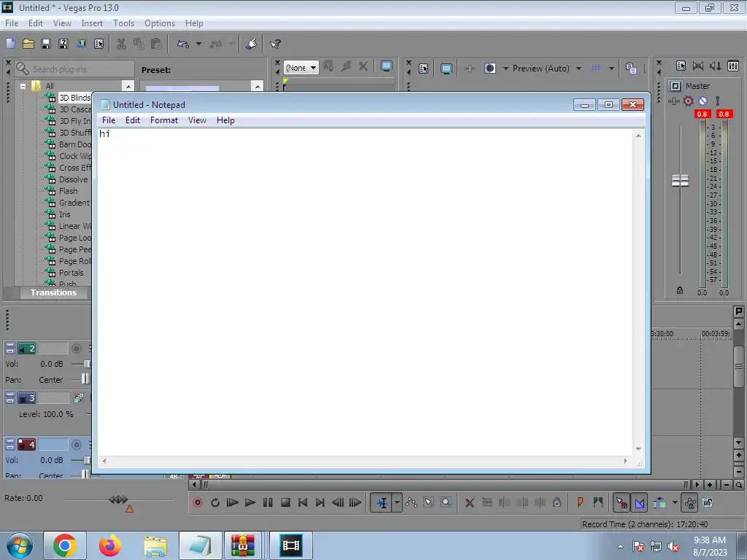Click the Stop button

coord(285,502)
